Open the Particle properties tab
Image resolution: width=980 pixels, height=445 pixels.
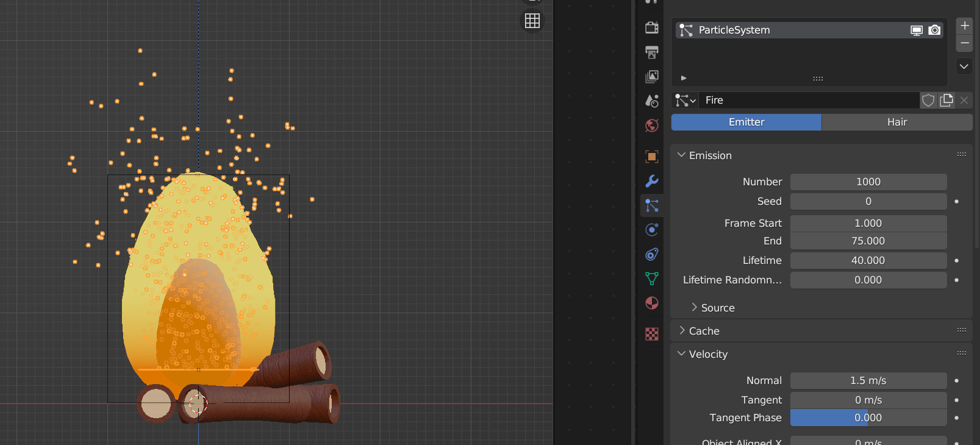652,205
